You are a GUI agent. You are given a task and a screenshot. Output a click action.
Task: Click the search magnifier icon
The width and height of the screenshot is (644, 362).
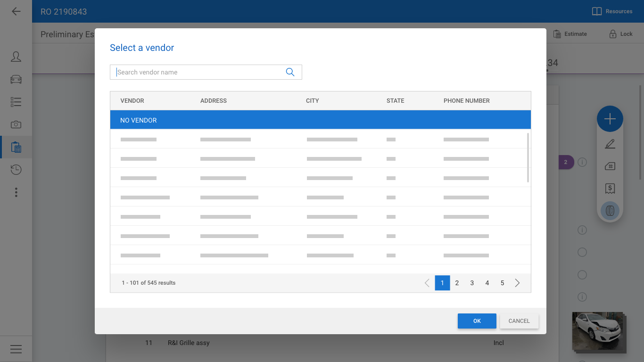pos(290,72)
